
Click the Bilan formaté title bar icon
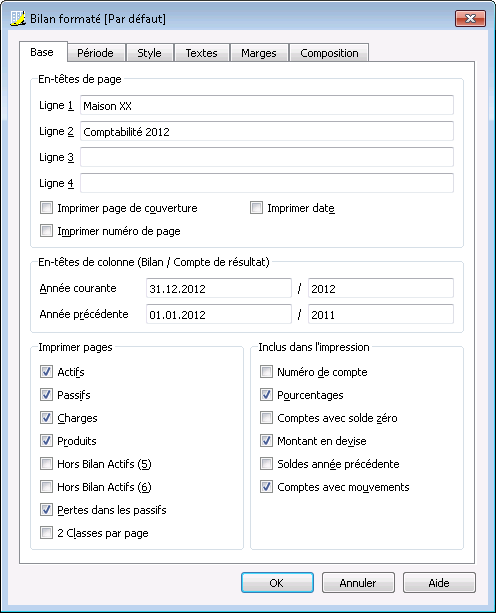18,18
